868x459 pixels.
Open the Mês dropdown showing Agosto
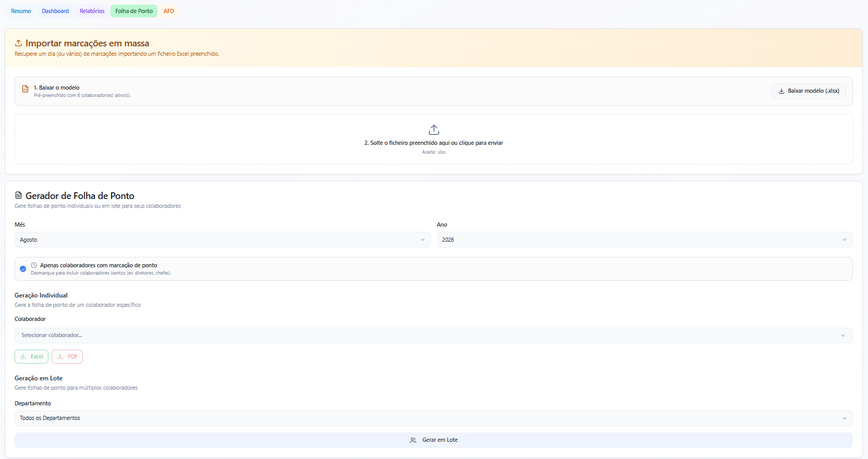pyautogui.click(x=222, y=240)
